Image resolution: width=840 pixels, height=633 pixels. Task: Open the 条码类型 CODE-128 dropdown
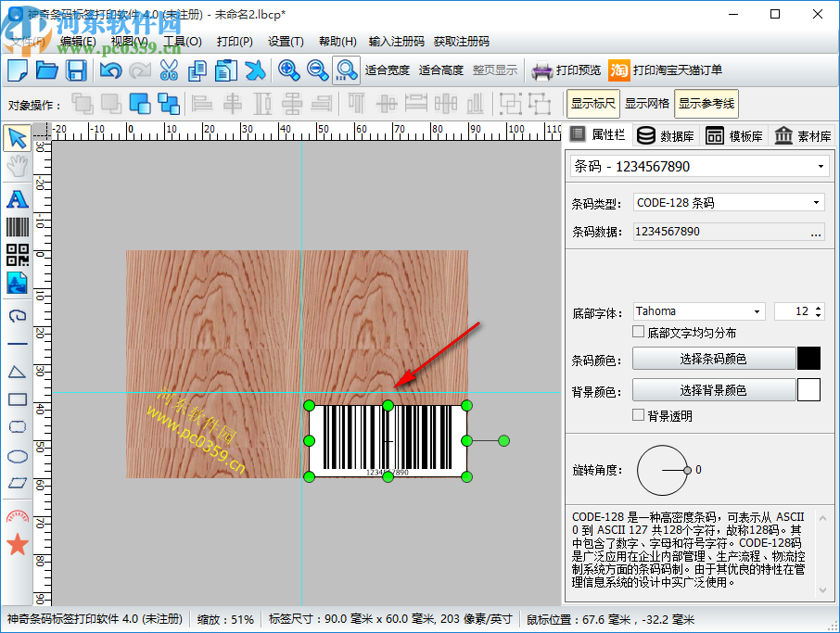[x=816, y=202]
